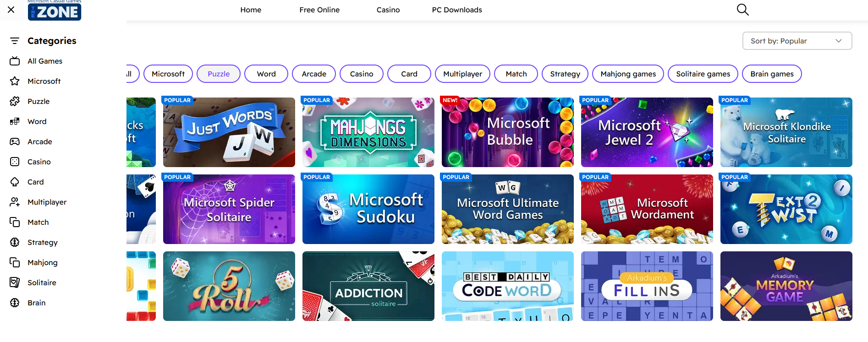This screenshot has width=868, height=342.
Task: Open the Microsoft Bubble game thumbnail
Action: point(508,132)
